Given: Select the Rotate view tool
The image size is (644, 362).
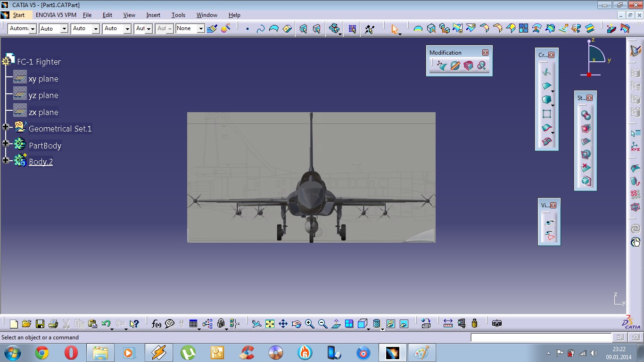Looking at the screenshot, I should pyautogui.click(x=296, y=324).
